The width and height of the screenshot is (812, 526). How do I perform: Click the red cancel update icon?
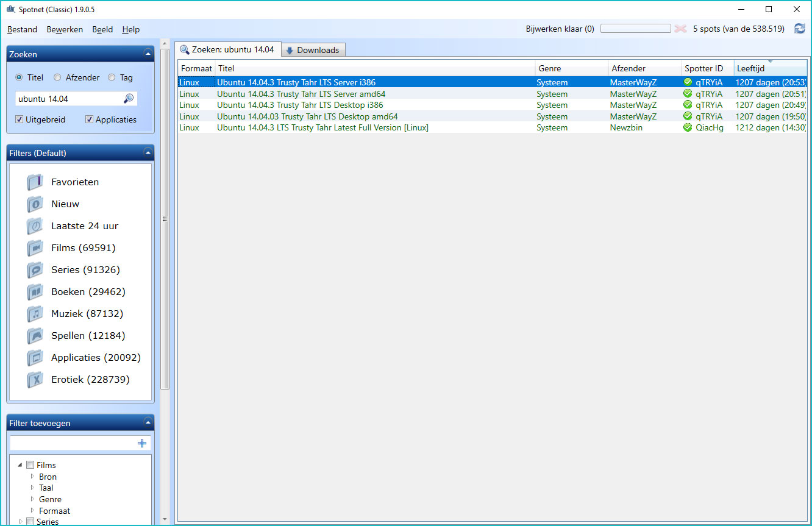(680, 29)
